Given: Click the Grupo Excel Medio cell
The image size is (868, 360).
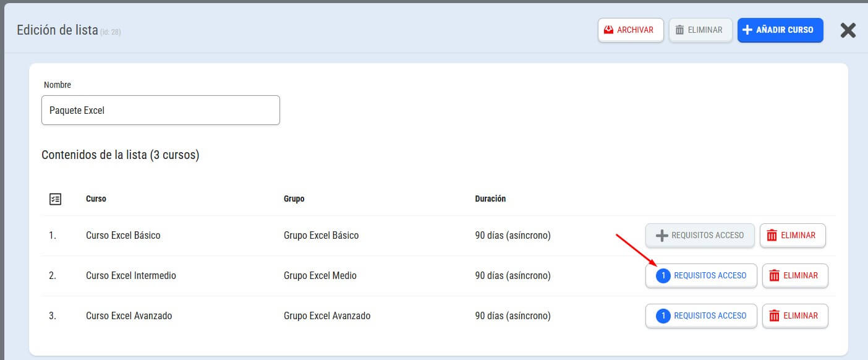Looking at the screenshot, I should coord(320,276).
